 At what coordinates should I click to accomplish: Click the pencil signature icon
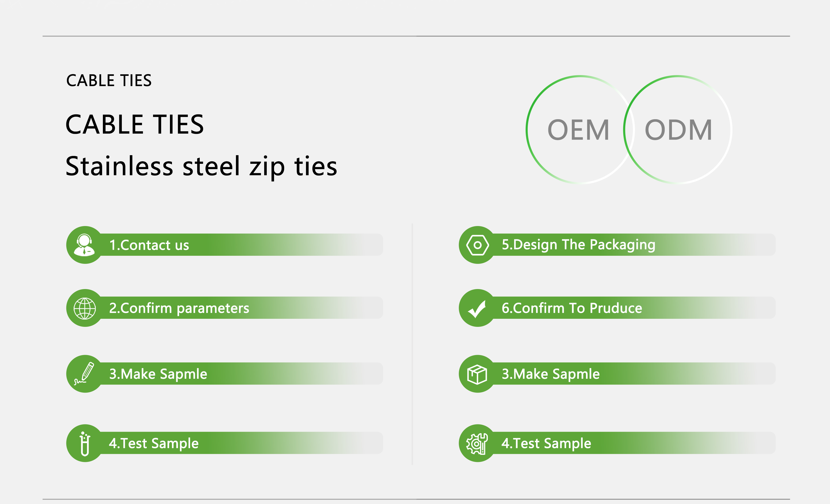(84, 373)
